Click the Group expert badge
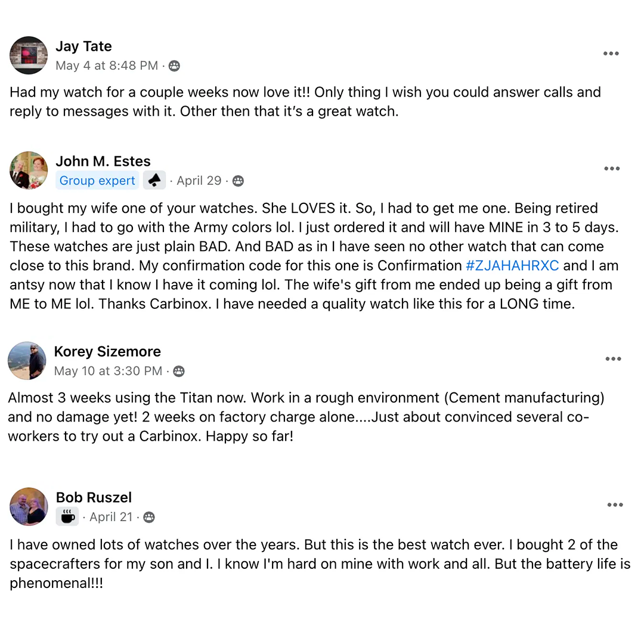The width and height of the screenshot is (644, 644). 97,181
